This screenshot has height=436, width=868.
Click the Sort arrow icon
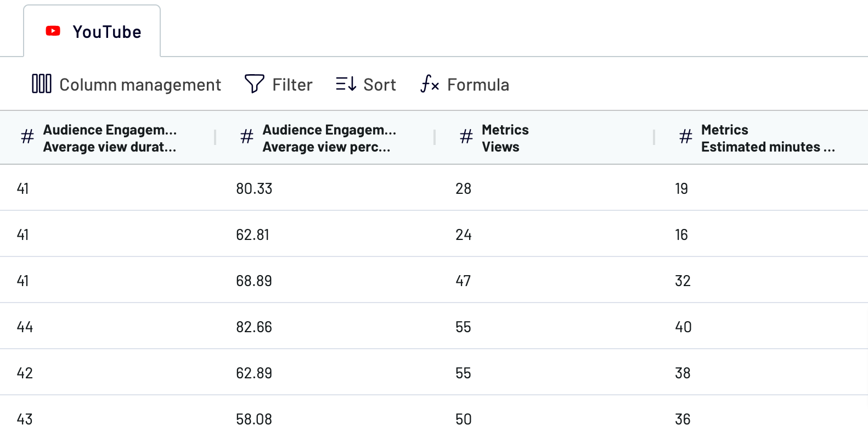tap(346, 84)
